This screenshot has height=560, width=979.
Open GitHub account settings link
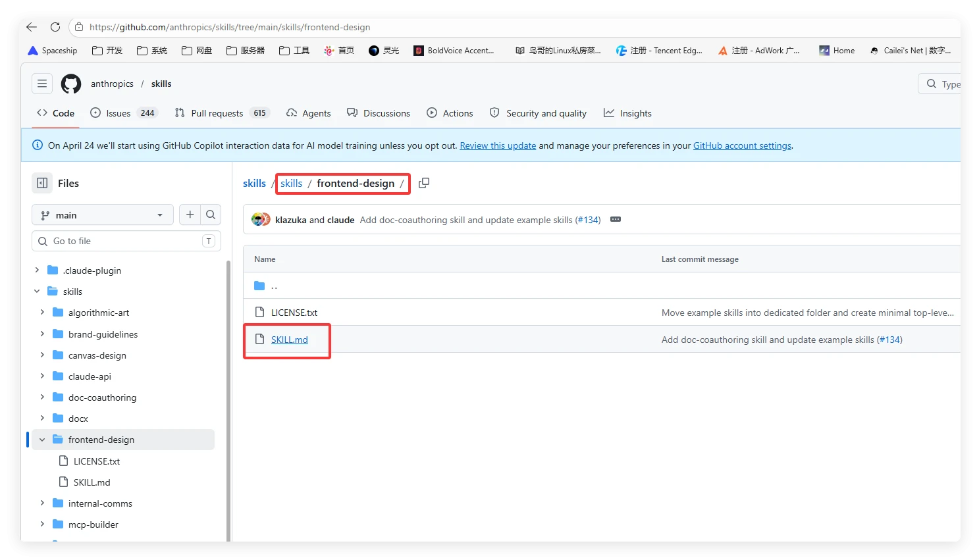point(742,145)
